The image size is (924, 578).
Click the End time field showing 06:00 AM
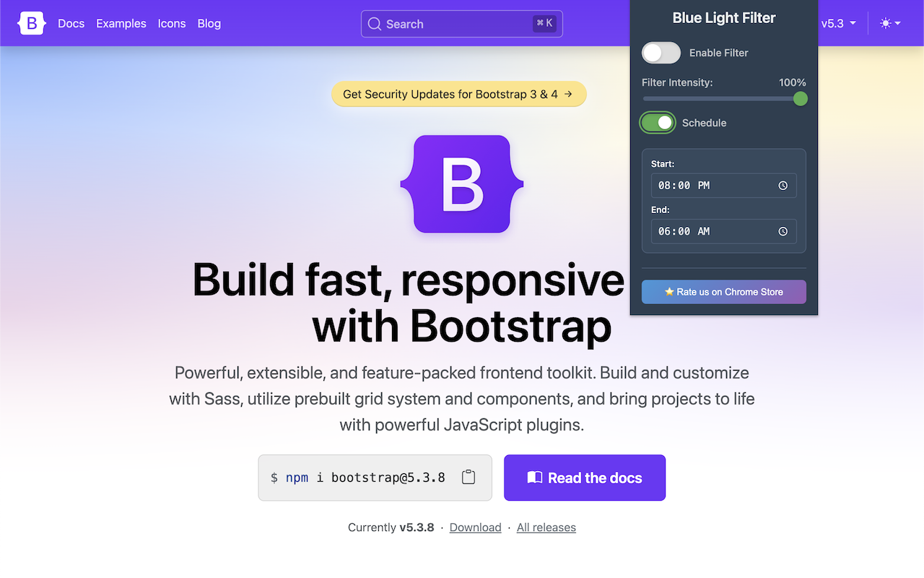click(x=724, y=231)
